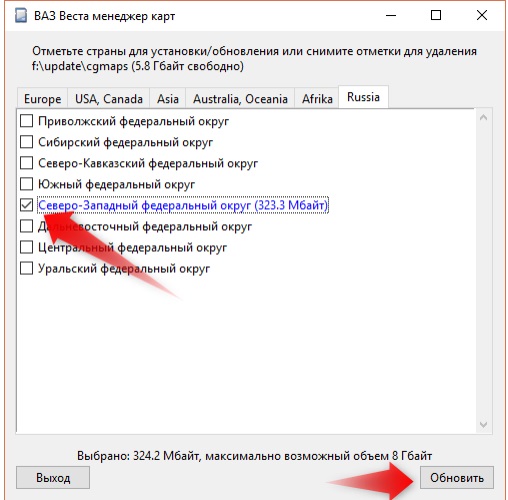Uncheck Северо-Западный федеральный округ checkbox
The height and width of the screenshot is (500, 508).
pyautogui.click(x=26, y=205)
